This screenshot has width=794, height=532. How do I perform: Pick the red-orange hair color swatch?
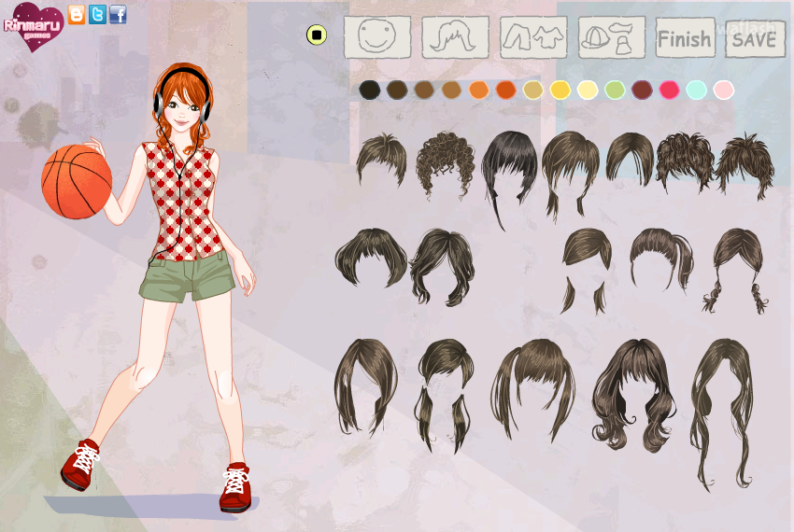[506, 91]
